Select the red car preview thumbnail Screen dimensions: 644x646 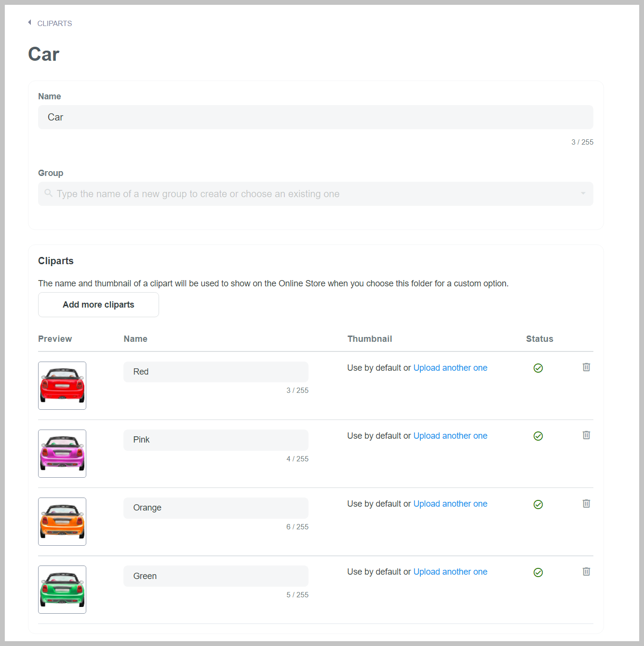coord(62,386)
